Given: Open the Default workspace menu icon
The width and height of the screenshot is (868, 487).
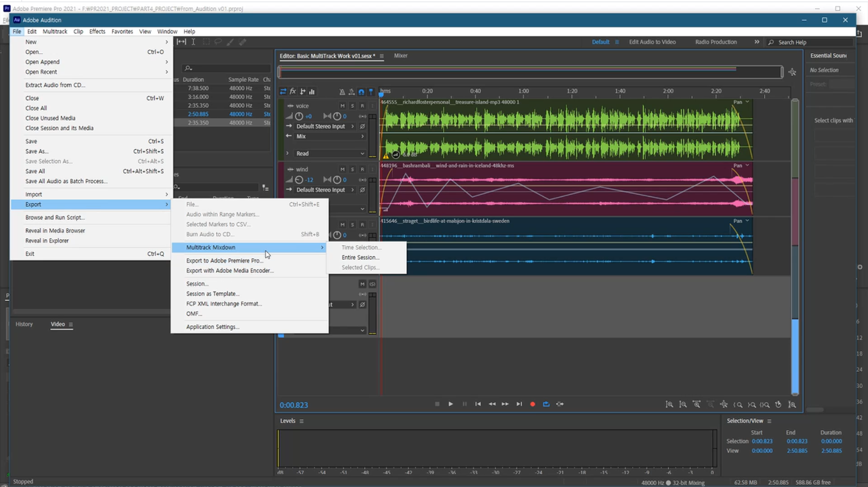Looking at the screenshot, I should [617, 42].
